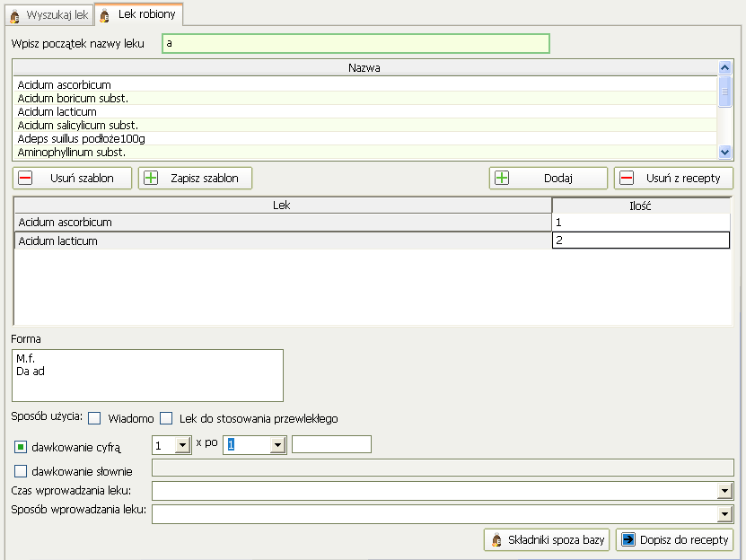
Task: Select Acidum lacticum in the recipe table
Action: [x=283, y=241]
